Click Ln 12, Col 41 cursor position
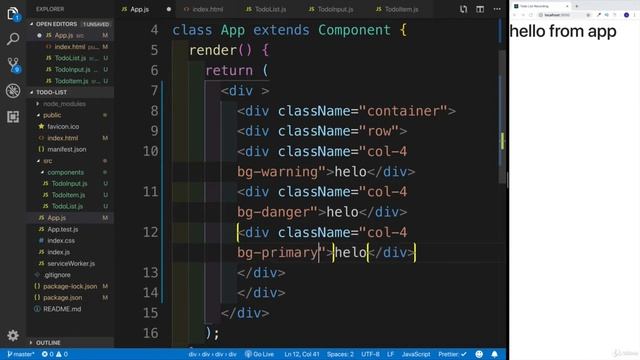 click(302, 354)
